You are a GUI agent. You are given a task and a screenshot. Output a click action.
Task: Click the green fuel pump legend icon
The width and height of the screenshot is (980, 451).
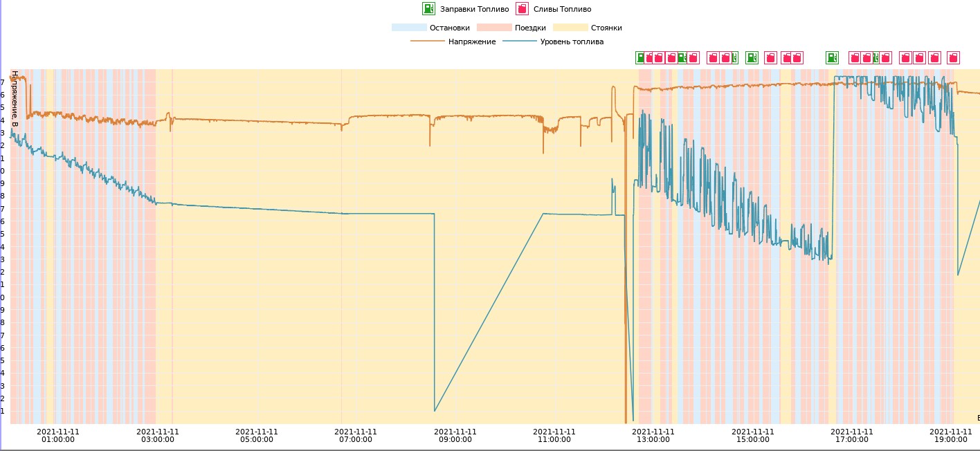(x=429, y=9)
